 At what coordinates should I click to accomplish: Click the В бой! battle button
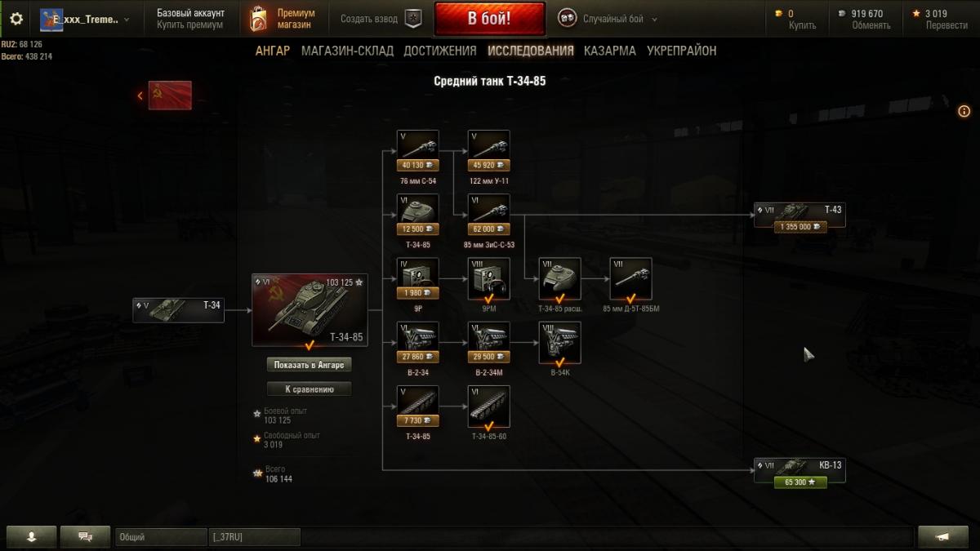(489, 19)
